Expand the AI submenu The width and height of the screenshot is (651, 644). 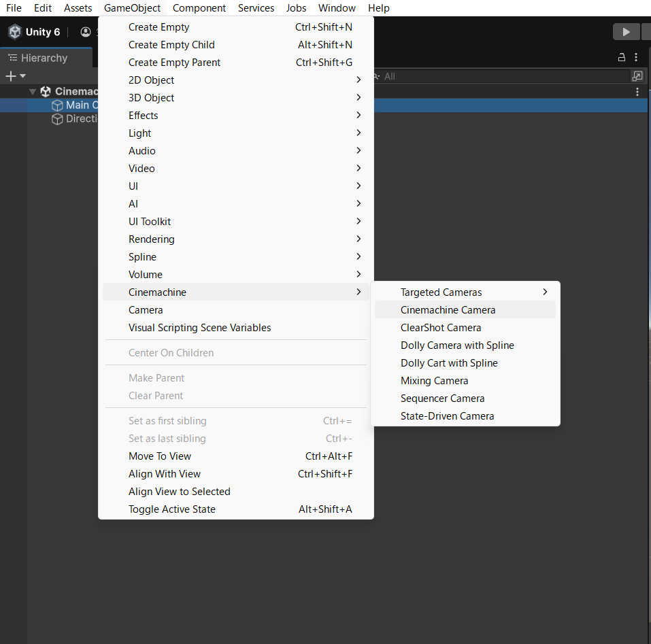pos(236,204)
